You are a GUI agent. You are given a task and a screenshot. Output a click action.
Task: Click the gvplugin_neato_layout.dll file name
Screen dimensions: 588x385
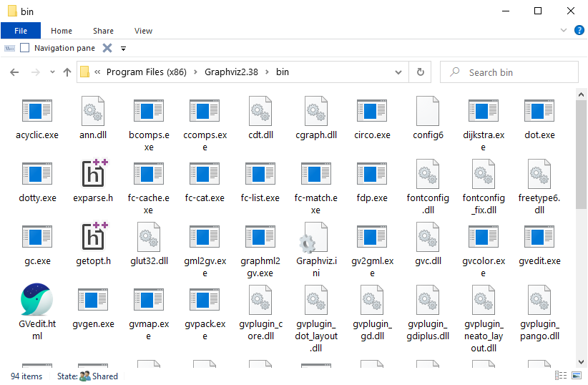click(484, 336)
